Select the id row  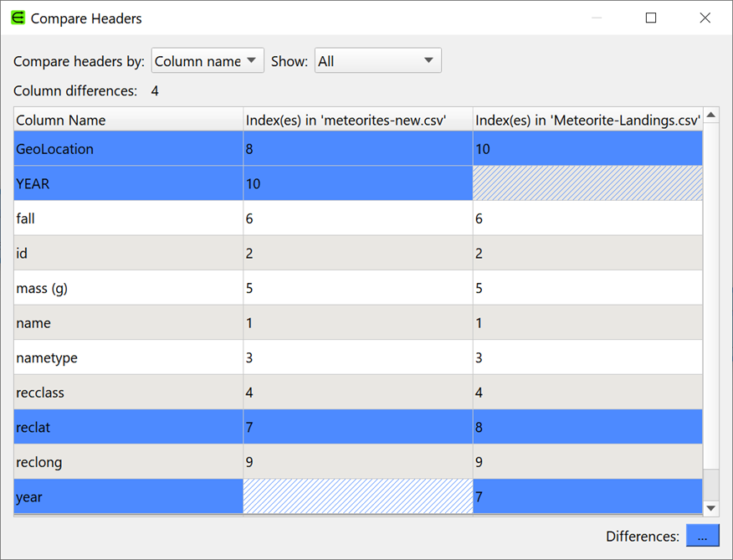pyautogui.click(x=127, y=253)
